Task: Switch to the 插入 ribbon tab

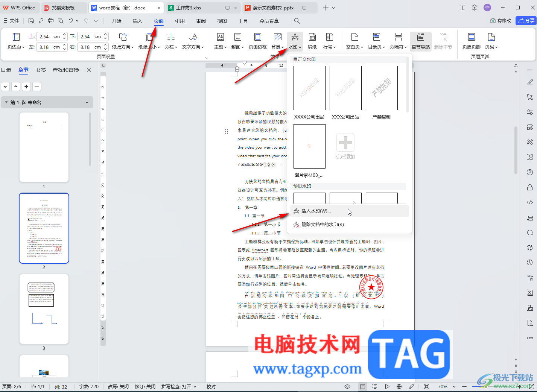Action: (x=138, y=21)
